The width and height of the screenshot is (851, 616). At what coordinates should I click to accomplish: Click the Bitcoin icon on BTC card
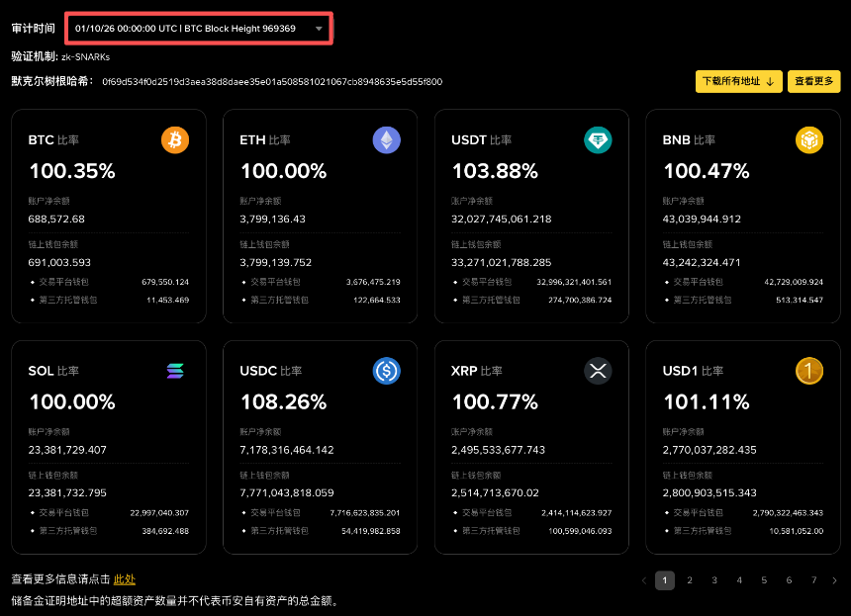tap(175, 139)
